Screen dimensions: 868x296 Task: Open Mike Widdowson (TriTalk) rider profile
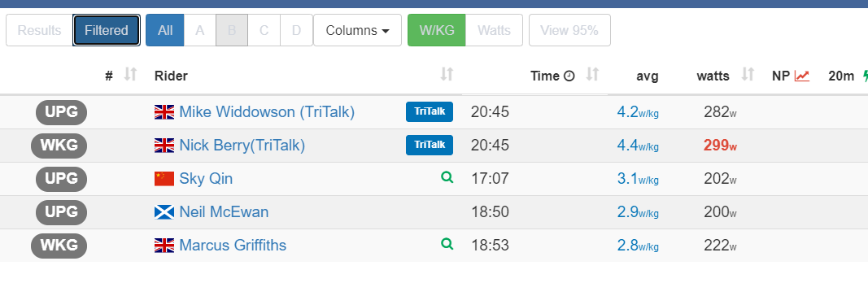coord(267,111)
